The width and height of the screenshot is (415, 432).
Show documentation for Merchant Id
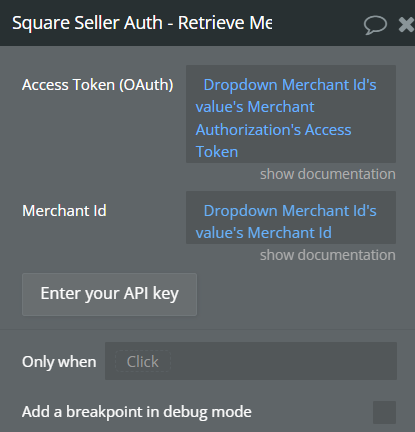(328, 255)
